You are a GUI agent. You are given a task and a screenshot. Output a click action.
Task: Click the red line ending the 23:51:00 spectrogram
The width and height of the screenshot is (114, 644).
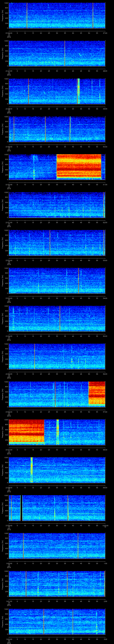(104, 205)
